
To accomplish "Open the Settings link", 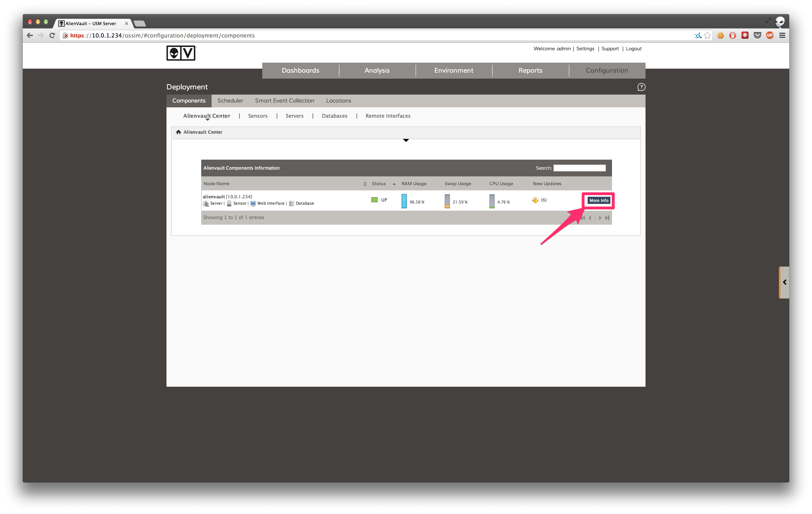I will (585, 48).
